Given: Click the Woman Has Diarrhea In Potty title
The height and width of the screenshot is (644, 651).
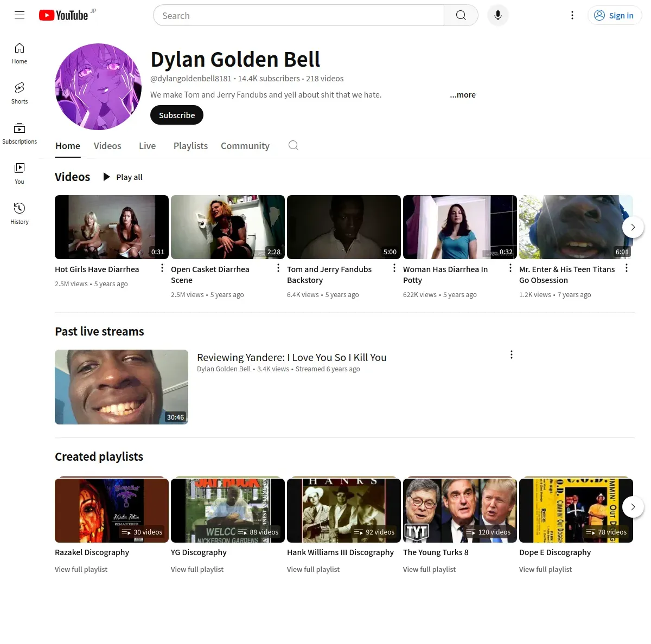Looking at the screenshot, I should (x=445, y=275).
